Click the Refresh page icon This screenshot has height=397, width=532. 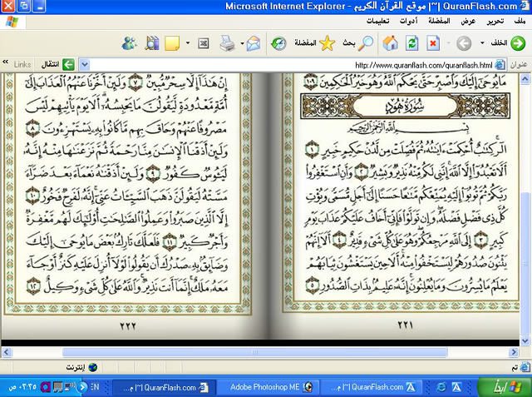click(411, 43)
